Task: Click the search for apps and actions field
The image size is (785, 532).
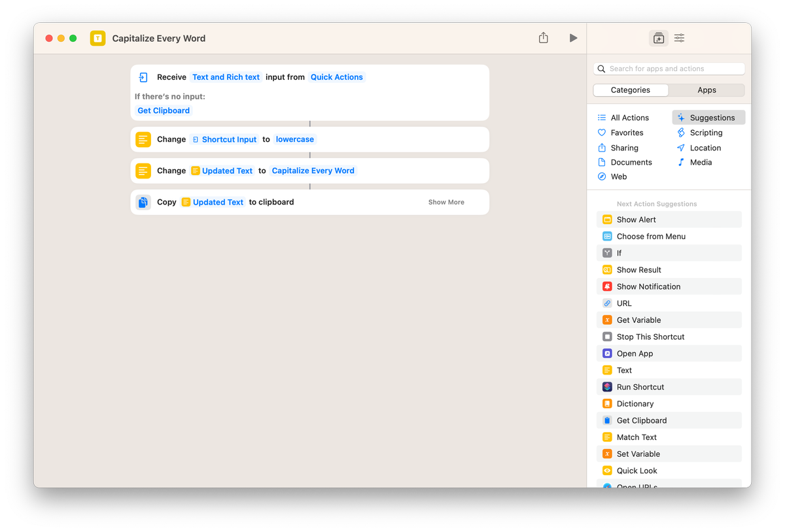Action: 668,69
